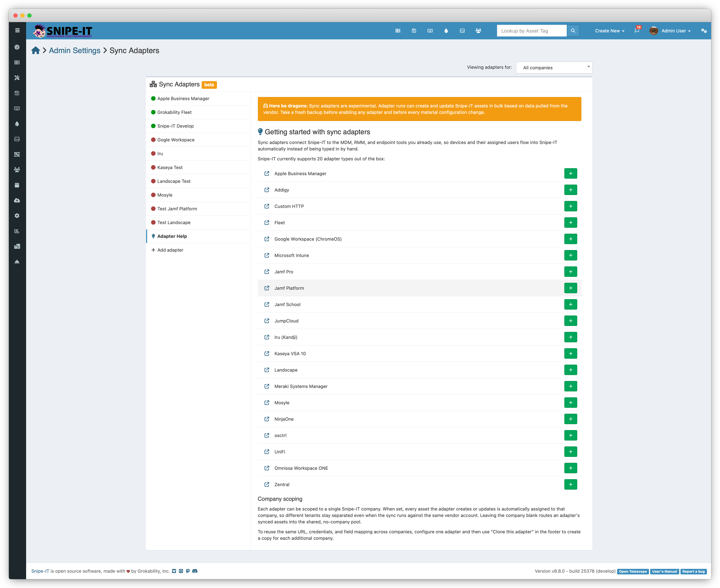720x588 pixels.
Task: Click the Snipe-IT logo
Action: coord(63,31)
